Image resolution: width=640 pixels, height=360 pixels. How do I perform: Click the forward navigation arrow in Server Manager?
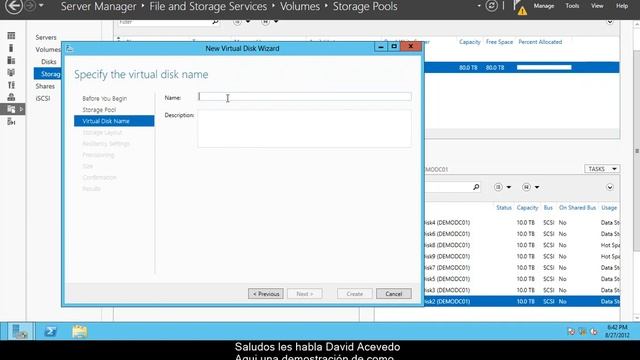click(x=30, y=6)
